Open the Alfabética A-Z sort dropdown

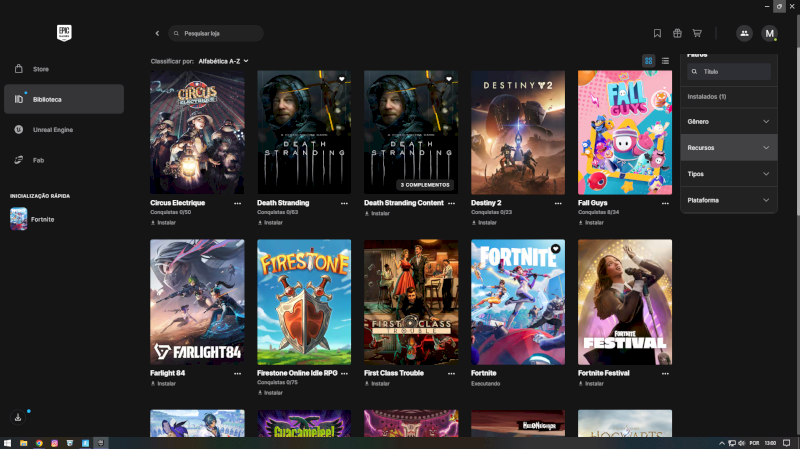click(x=223, y=61)
